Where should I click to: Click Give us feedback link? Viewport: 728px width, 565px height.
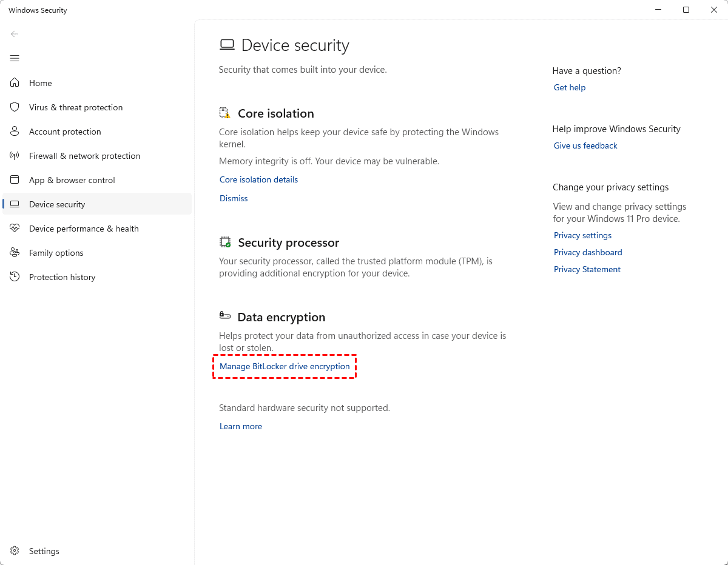(585, 145)
